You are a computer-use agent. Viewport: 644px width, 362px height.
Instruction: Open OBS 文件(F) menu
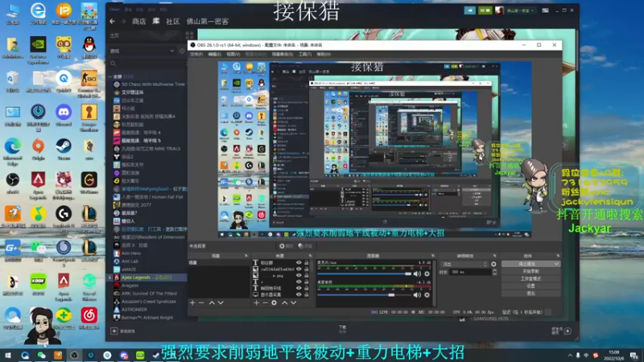point(196,54)
